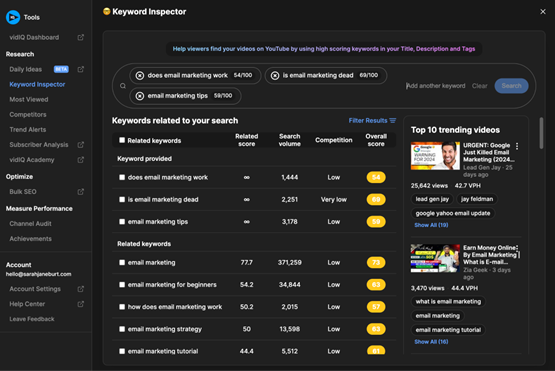Open Competitors in sidebar
This screenshot has height=371, width=555.
28,114
